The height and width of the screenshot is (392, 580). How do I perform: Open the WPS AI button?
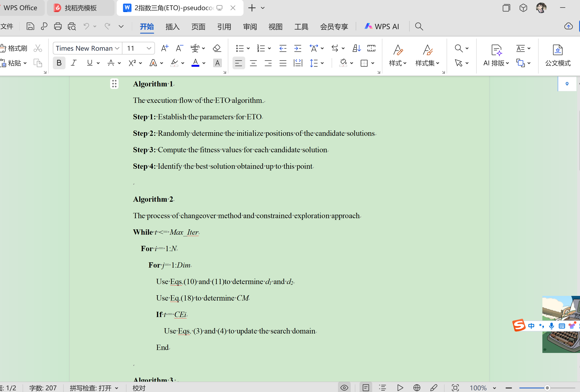click(382, 26)
